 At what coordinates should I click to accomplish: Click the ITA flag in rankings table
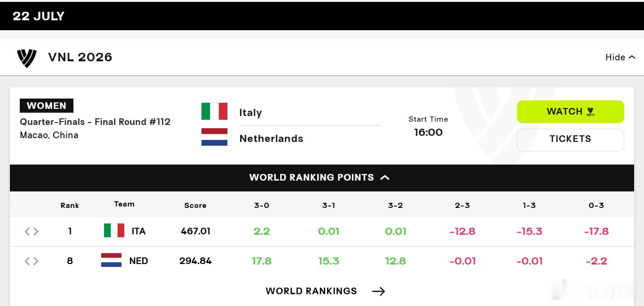point(114,231)
